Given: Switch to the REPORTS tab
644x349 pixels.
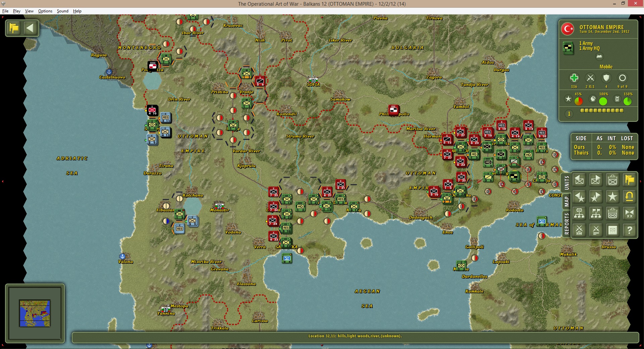Looking at the screenshot, I should click(x=567, y=223).
